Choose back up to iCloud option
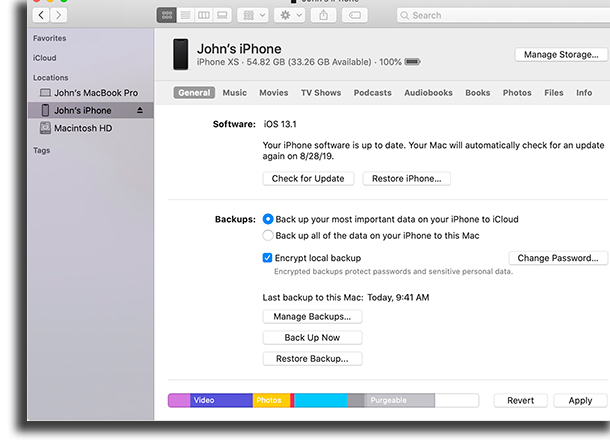Viewport: 610px width, 445px height. tap(268, 219)
